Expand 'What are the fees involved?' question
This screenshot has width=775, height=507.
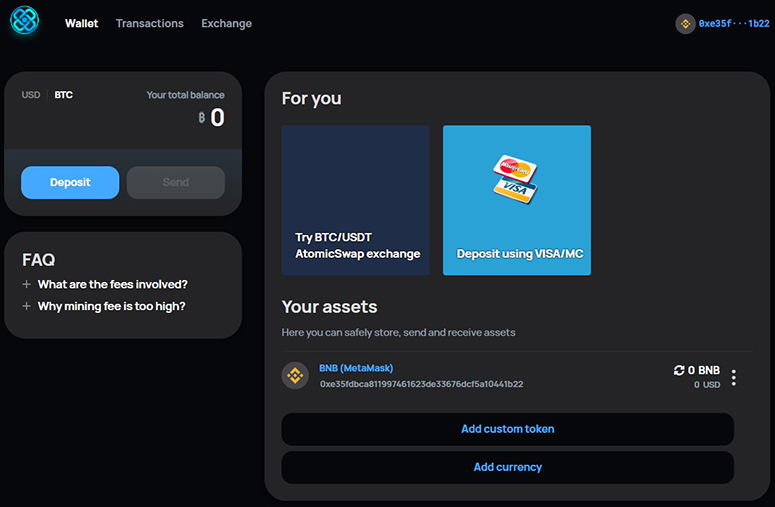pos(113,284)
